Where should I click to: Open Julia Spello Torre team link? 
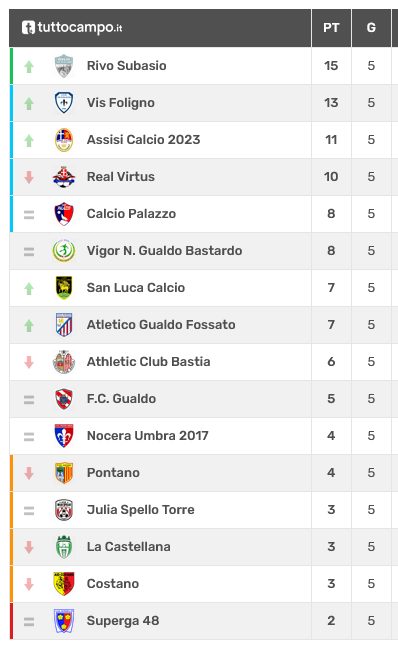141,510
